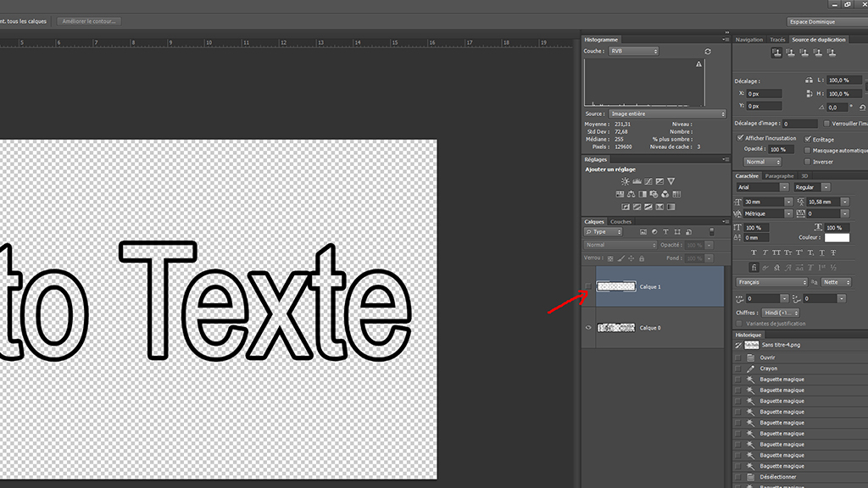Open the 3D tab
The height and width of the screenshot is (488, 868).
[x=804, y=176]
